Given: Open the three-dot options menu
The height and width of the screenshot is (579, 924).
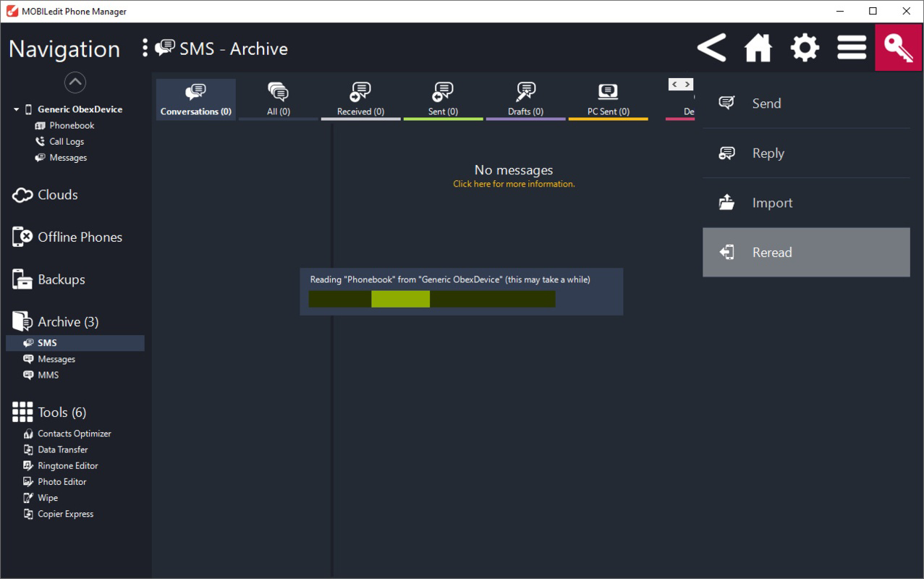Looking at the screenshot, I should pos(145,48).
